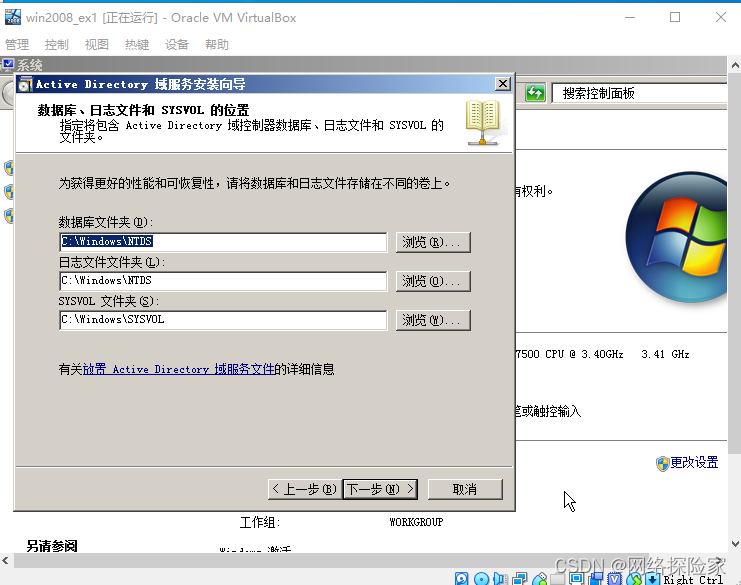Click the audio status icon
Screen dimensions: 741x585
tap(500, 579)
